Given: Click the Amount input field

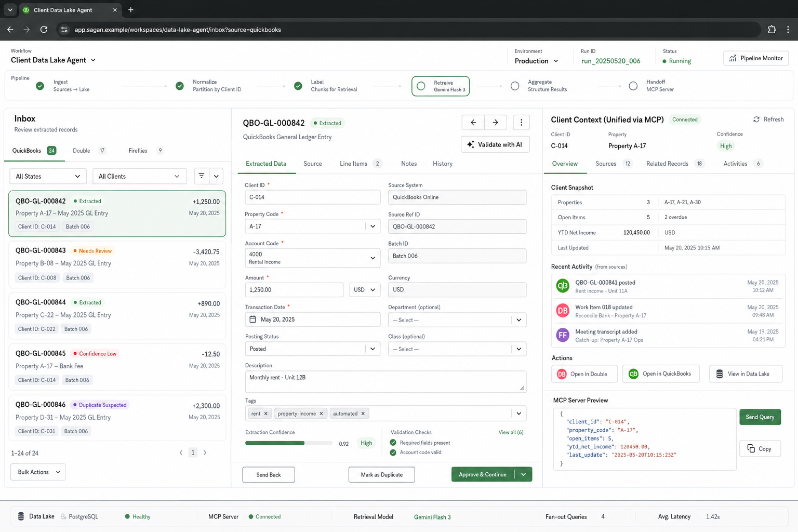Looking at the screenshot, I should [x=294, y=290].
